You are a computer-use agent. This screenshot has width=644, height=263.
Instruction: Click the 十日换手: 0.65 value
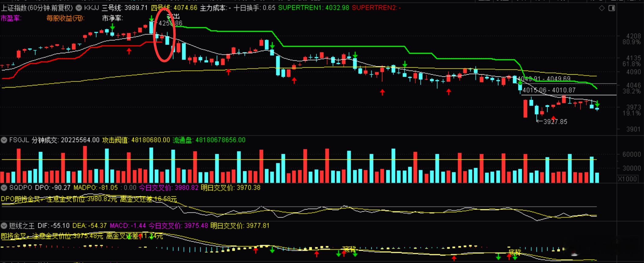pyautogui.click(x=254, y=8)
